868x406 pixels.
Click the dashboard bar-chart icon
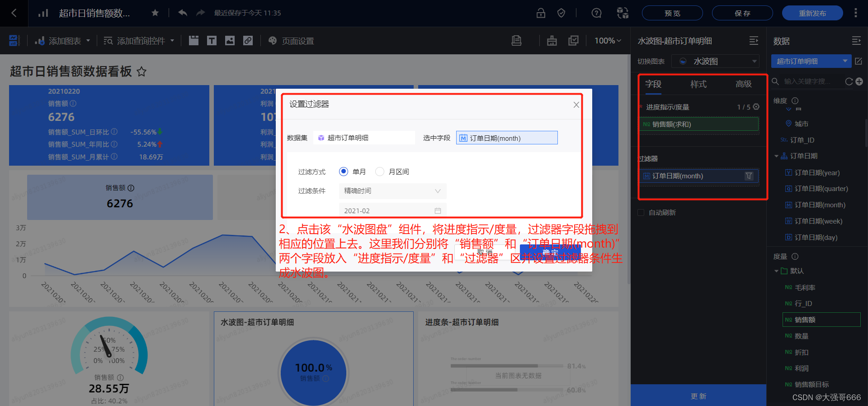[x=43, y=13]
